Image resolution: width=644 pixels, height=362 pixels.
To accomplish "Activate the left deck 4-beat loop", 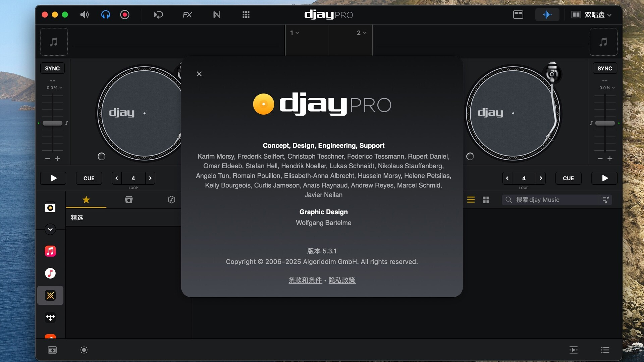I will 133,178.
